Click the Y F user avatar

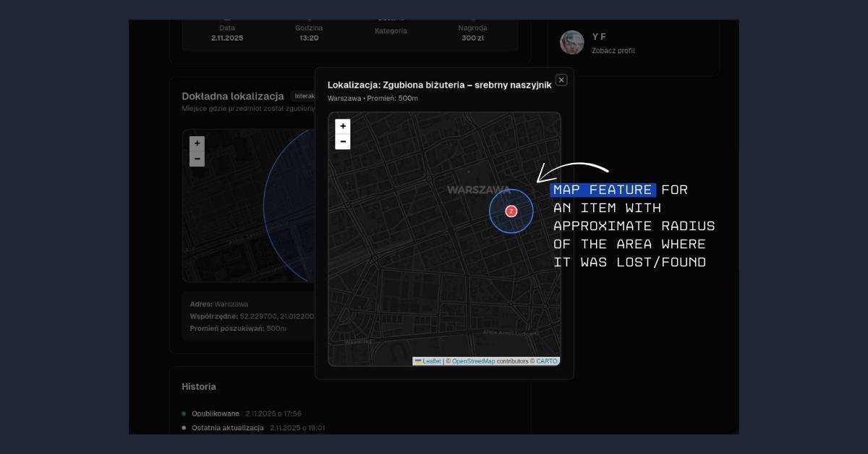(x=572, y=43)
